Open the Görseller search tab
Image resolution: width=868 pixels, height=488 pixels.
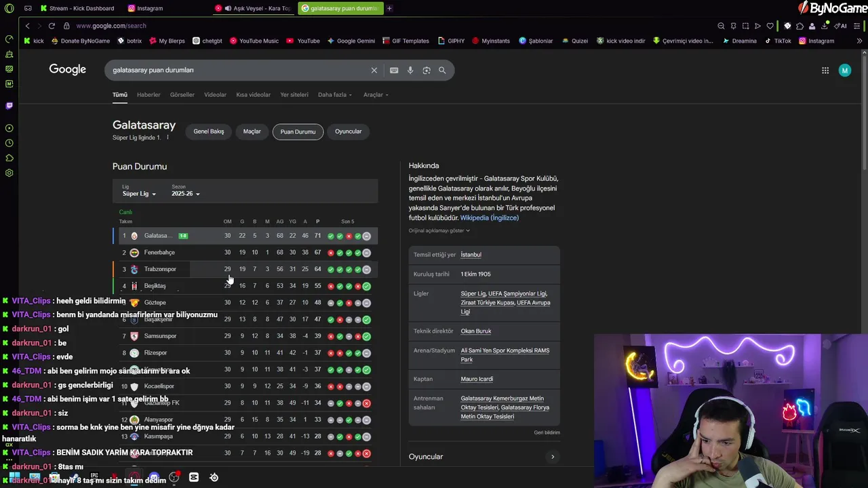point(182,95)
